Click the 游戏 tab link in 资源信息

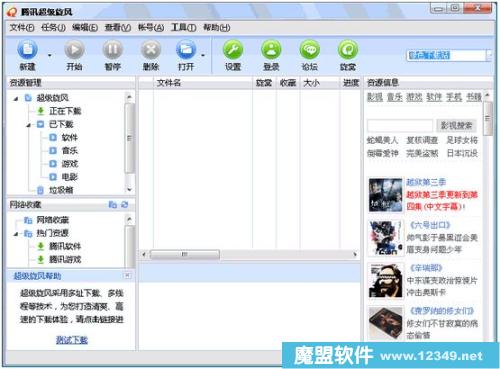pos(414,97)
